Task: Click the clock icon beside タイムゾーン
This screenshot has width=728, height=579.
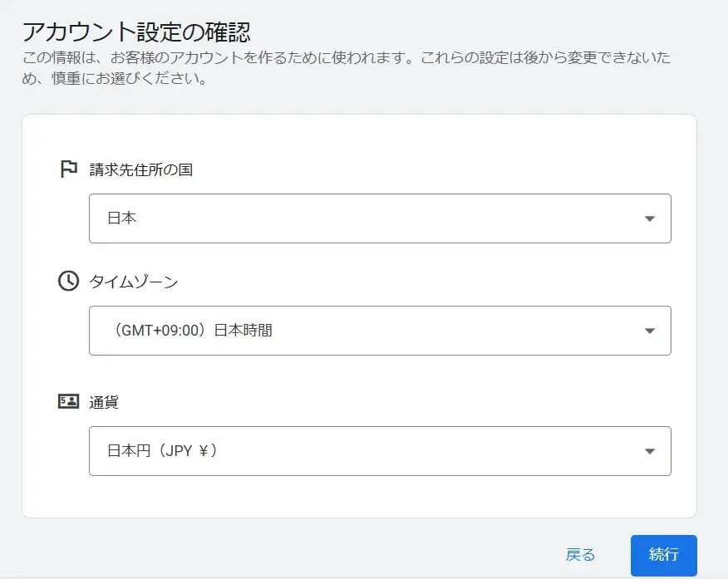Action: (68, 281)
